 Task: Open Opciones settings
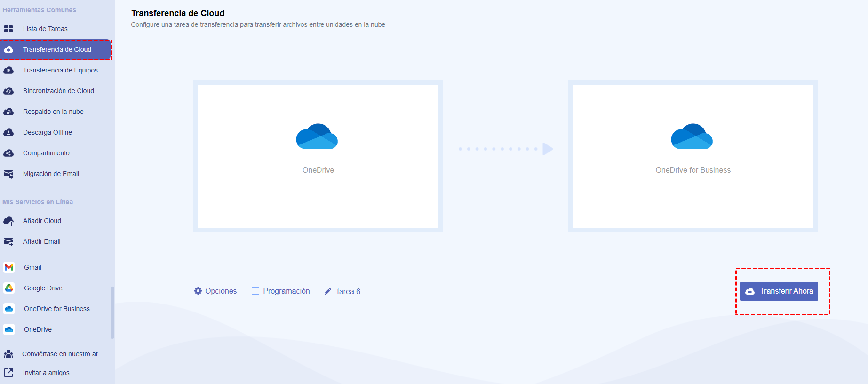215,291
